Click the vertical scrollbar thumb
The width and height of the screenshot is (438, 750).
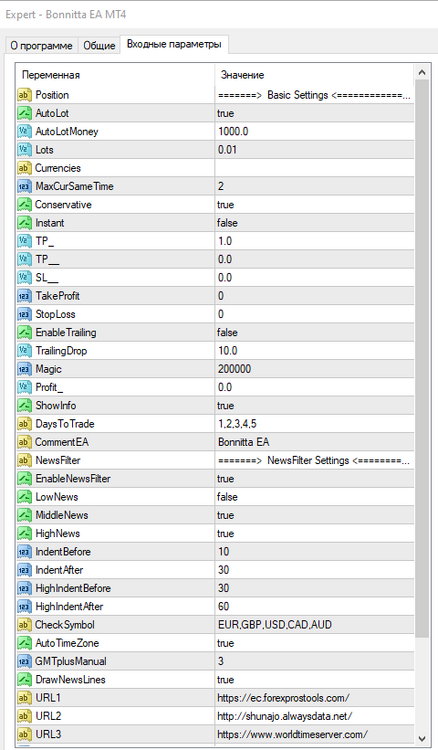(x=422, y=359)
